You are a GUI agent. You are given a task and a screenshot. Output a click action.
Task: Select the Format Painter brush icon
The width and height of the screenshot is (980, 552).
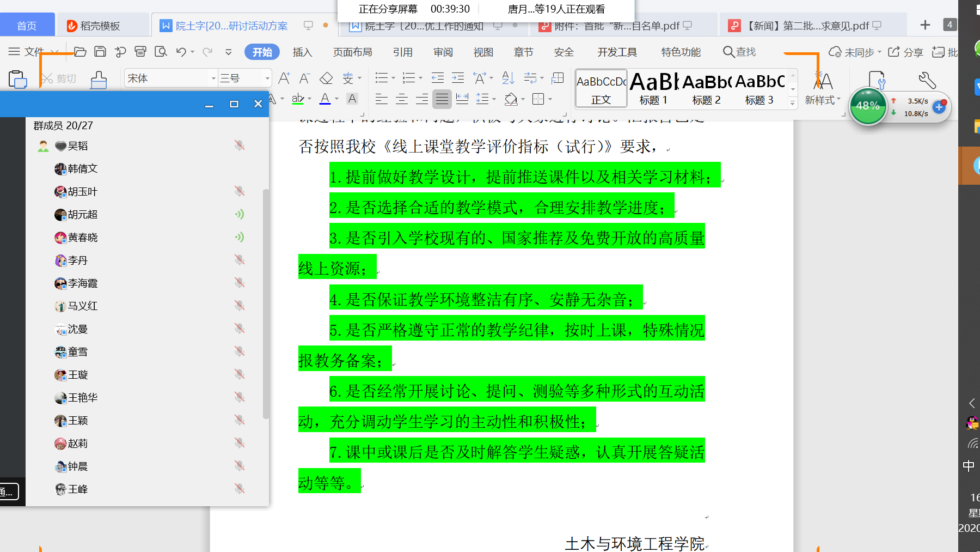[x=99, y=80]
